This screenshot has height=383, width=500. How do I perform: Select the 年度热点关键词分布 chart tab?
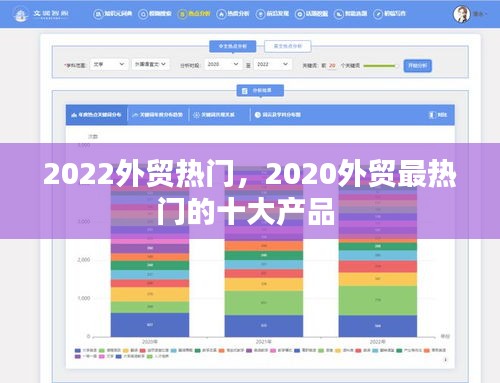click(96, 115)
